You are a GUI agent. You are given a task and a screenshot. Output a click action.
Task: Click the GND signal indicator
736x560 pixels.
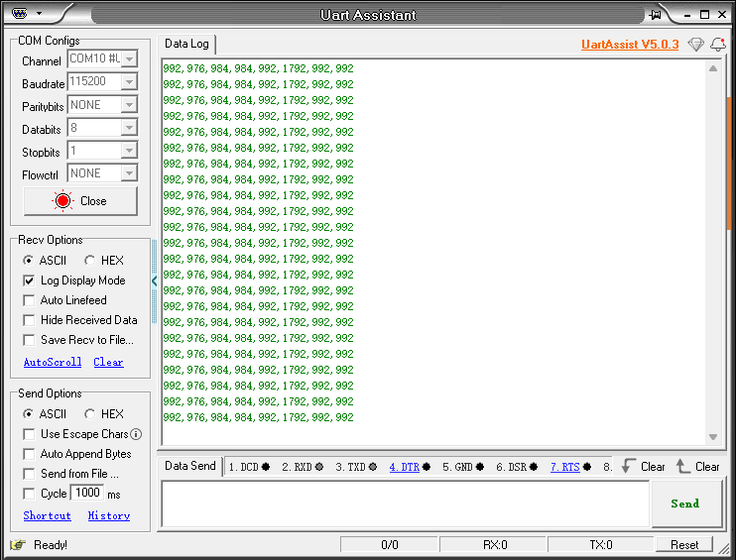[480, 467]
